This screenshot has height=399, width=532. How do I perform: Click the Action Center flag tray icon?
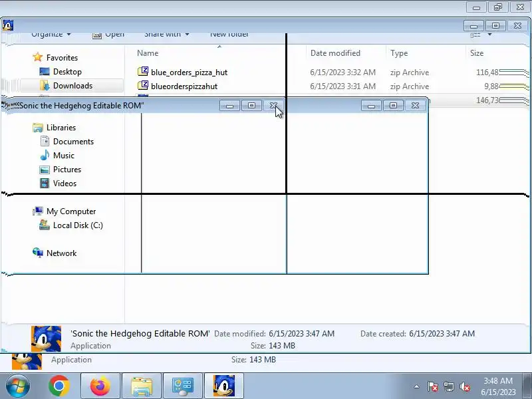pyautogui.click(x=432, y=386)
